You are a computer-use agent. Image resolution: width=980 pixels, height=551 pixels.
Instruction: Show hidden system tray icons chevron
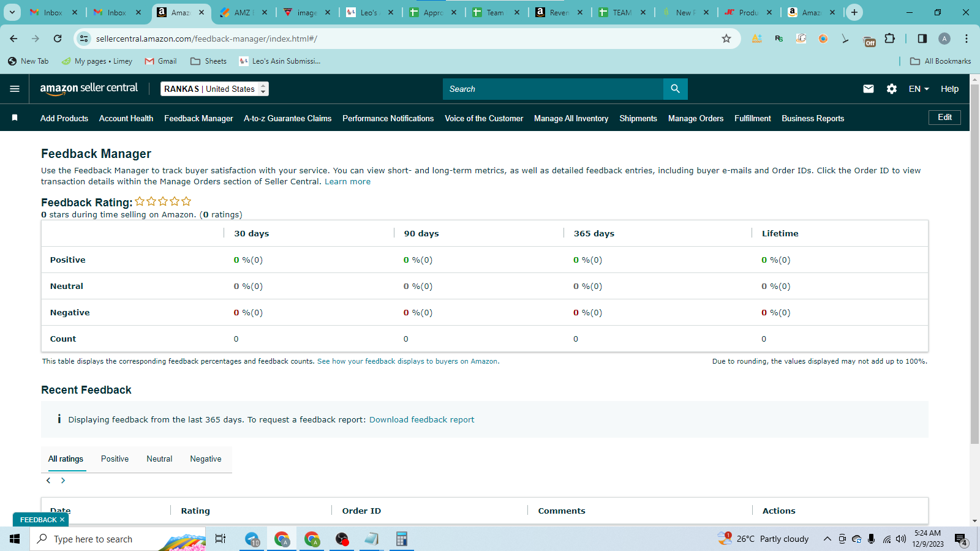click(x=827, y=539)
